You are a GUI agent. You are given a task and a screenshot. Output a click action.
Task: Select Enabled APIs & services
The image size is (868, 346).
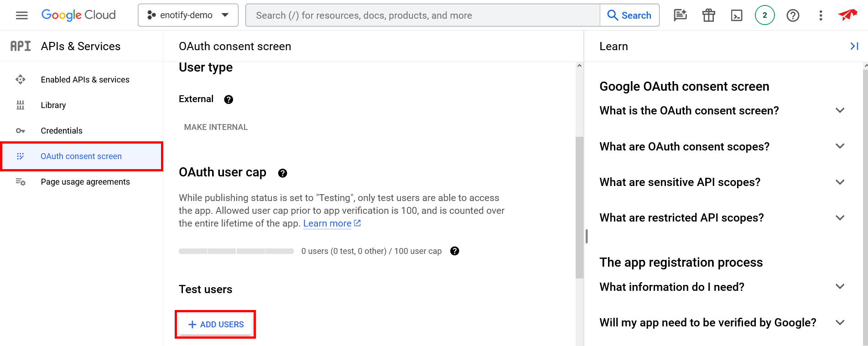[85, 80]
